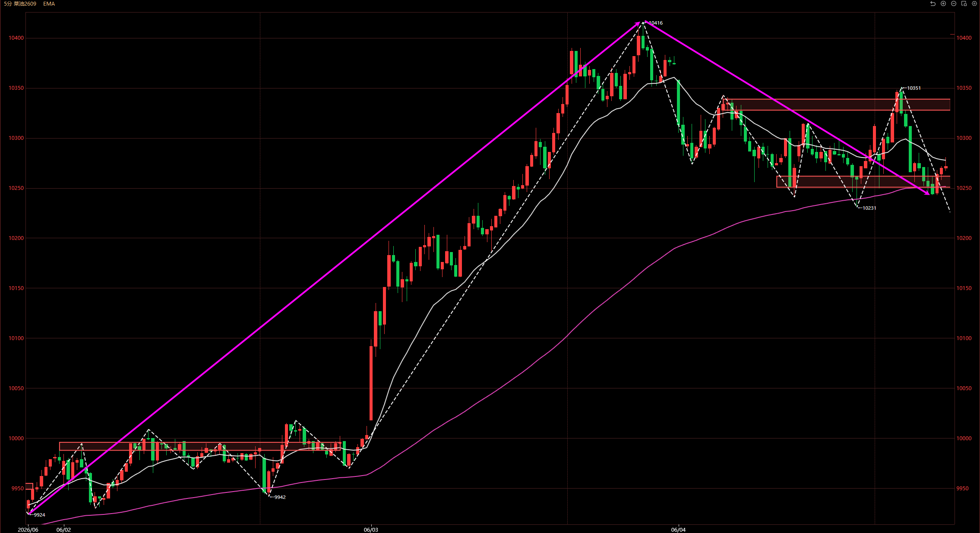Click 10000 on the left price axis
Screen dimensions: 980x533
[x=16, y=438]
